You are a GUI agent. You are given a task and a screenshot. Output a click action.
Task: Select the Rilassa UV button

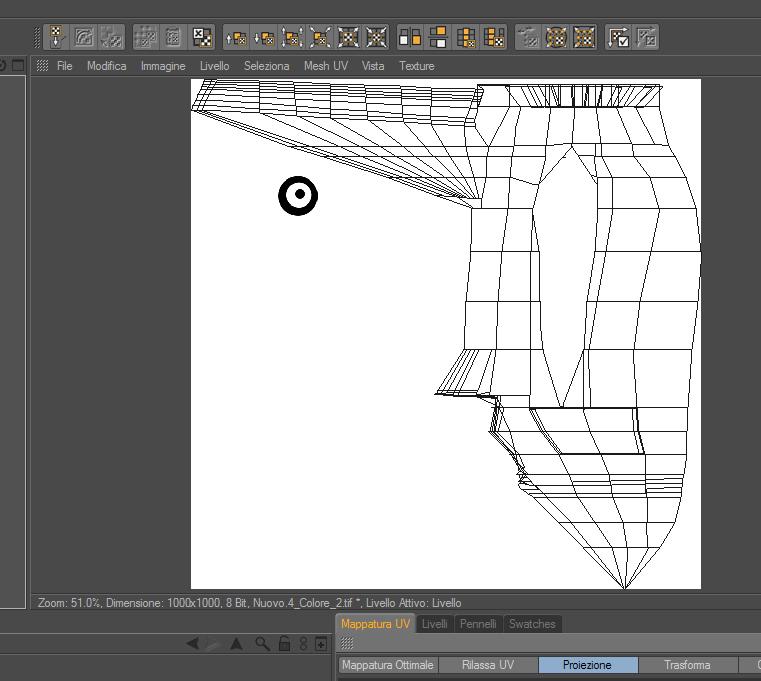[488, 665]
